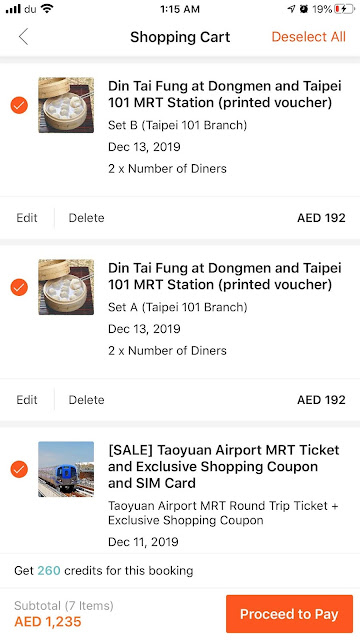Edit the Set B Din Tai Fung booking
The image size is (360, 640).
point(27,218)
